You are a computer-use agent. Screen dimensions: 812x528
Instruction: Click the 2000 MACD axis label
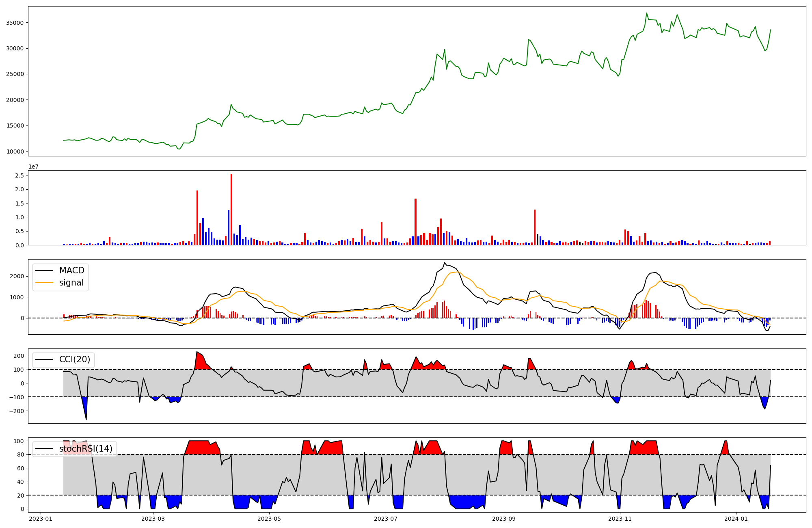tap(17, 276)
